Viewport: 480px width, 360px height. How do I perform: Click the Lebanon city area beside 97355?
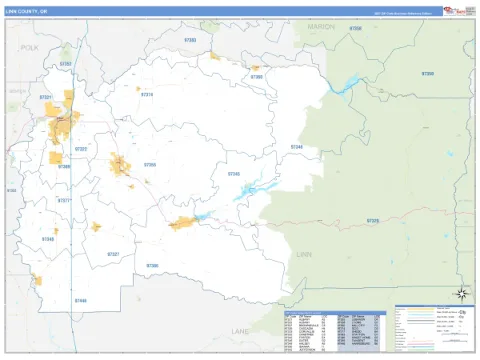(x=120, y=165)
